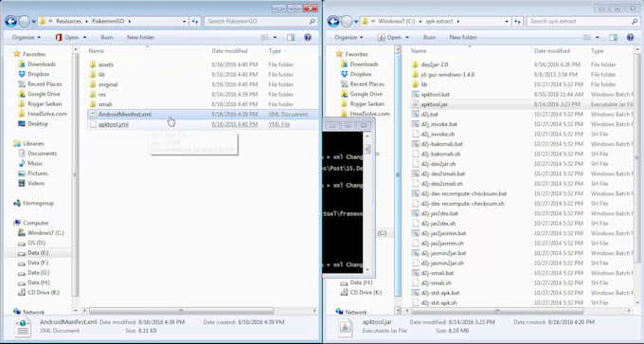Open view options dropdown arrow in PokemonGO window
644x344 pixels.
275,37
